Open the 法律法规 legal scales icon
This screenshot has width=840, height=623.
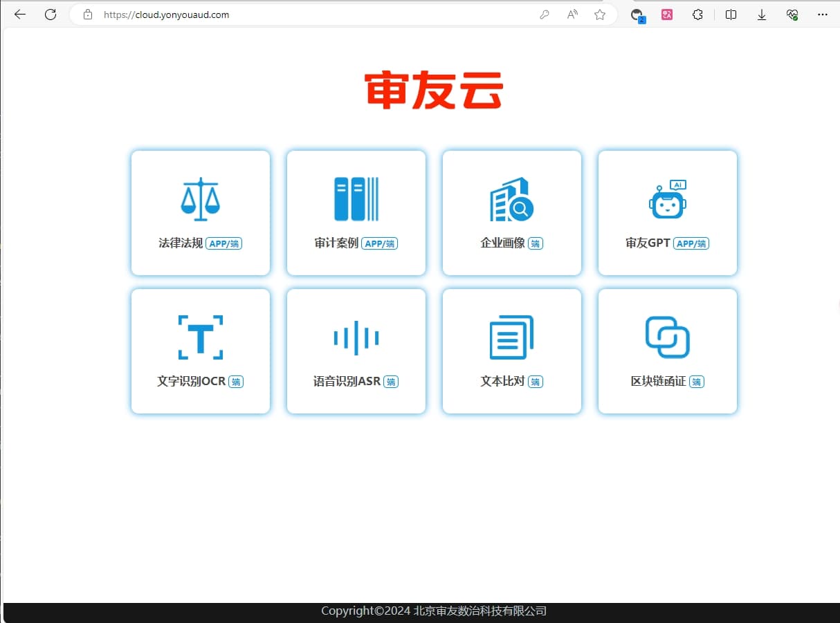coord(200,199)
